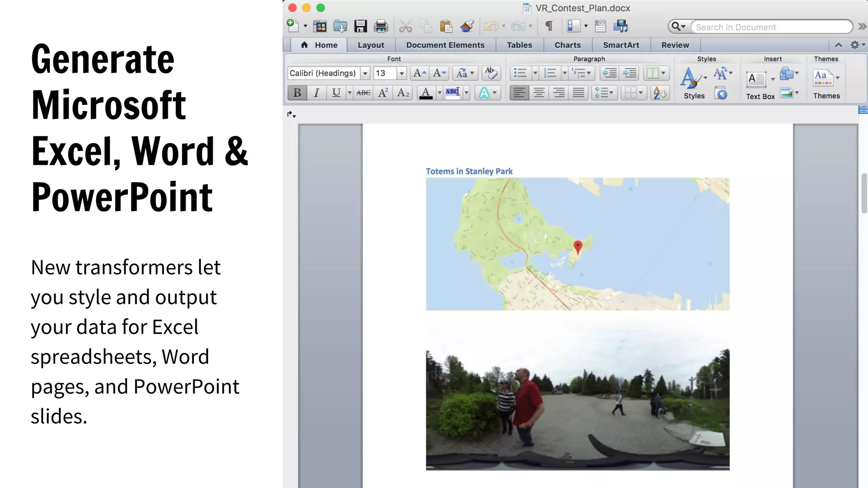This screenshot has width=868, height=488.
Task: Click the Paste clipboard icon
Action: pos(446,26)
